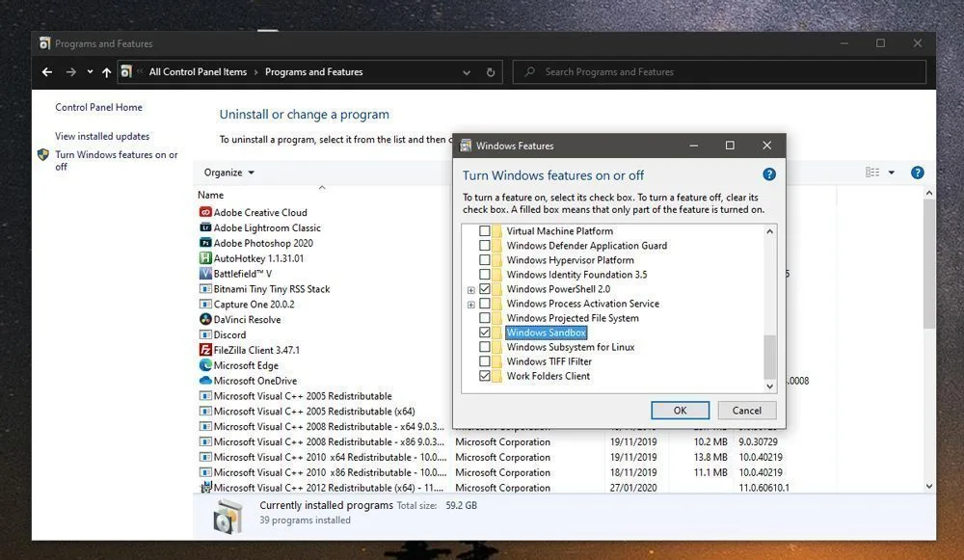Enable the Virtual Machine Platform checkbox
The width and height of the screenshot is (964, 560).
click(x=485, y=231)
